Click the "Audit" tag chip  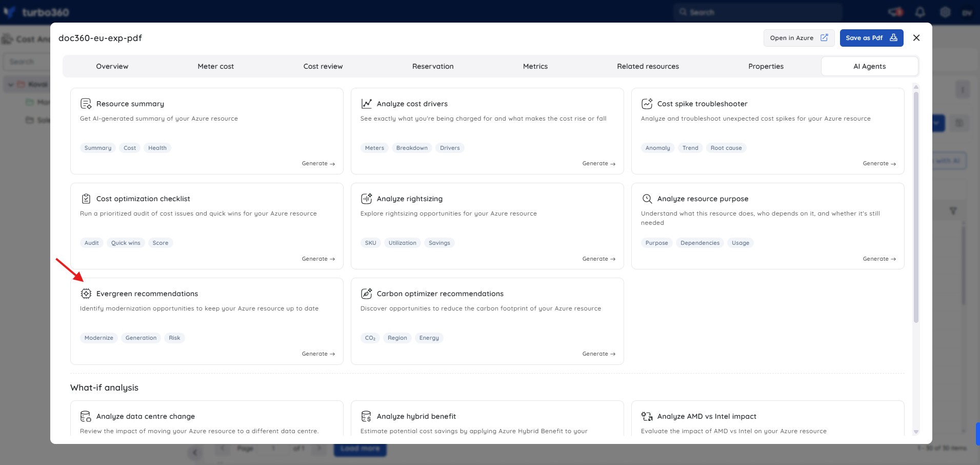pos(92,243)
